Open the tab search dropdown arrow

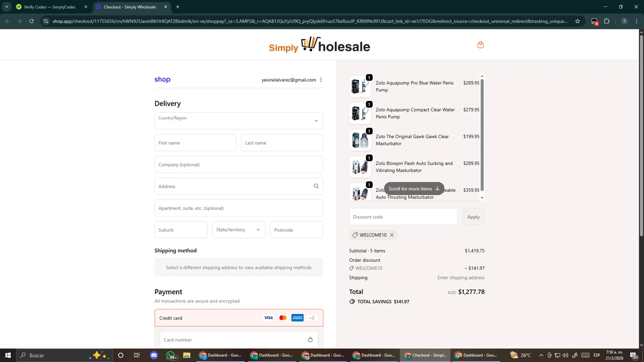(x=6, y=7)
